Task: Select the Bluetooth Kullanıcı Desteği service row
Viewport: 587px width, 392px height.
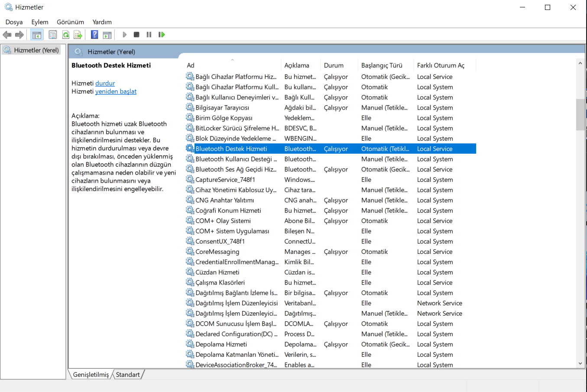Action: pos(331,159)
